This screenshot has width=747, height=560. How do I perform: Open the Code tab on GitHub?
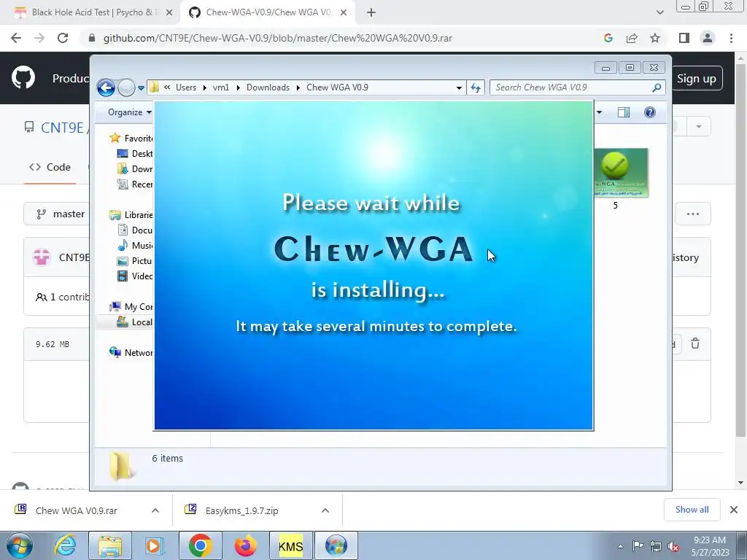[x=50, y=167]
